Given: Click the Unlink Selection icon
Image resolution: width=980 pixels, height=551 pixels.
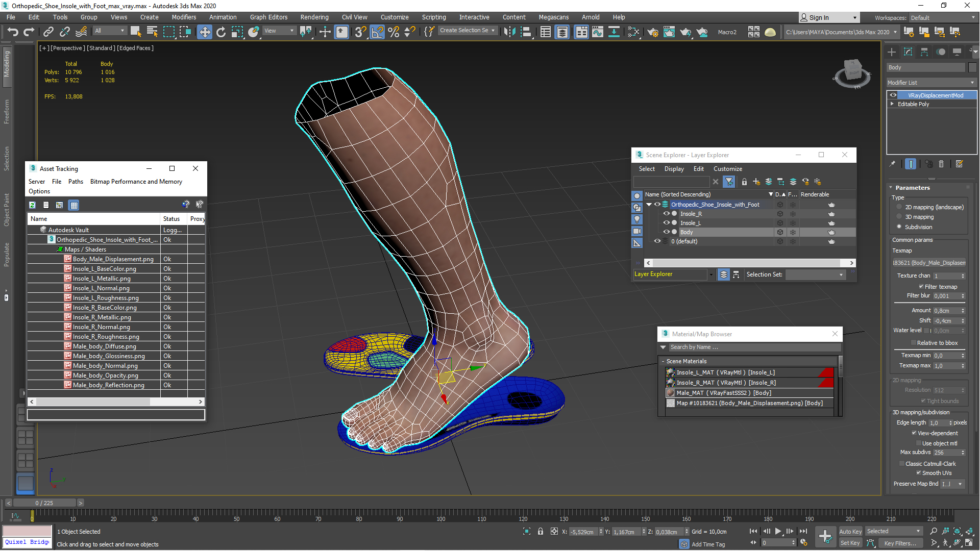Looking at the screenshot, I should (65, 32).
